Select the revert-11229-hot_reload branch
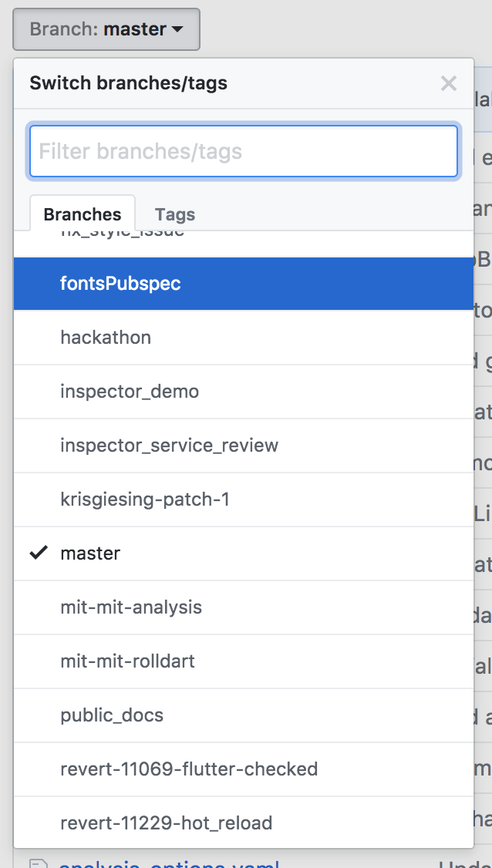Image resolution: width=492 pixels, height=868 pixels. (166, 823)
